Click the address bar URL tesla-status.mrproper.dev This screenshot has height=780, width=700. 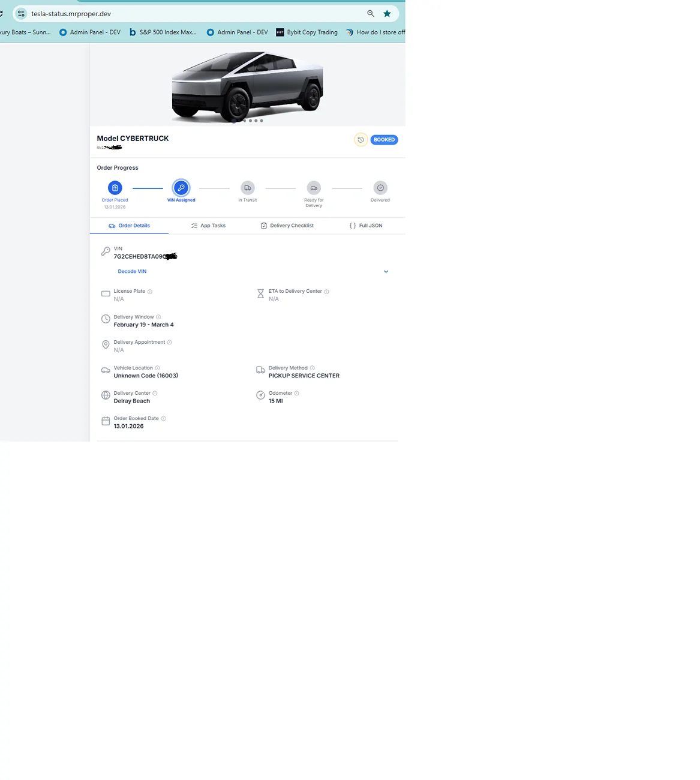71,13
